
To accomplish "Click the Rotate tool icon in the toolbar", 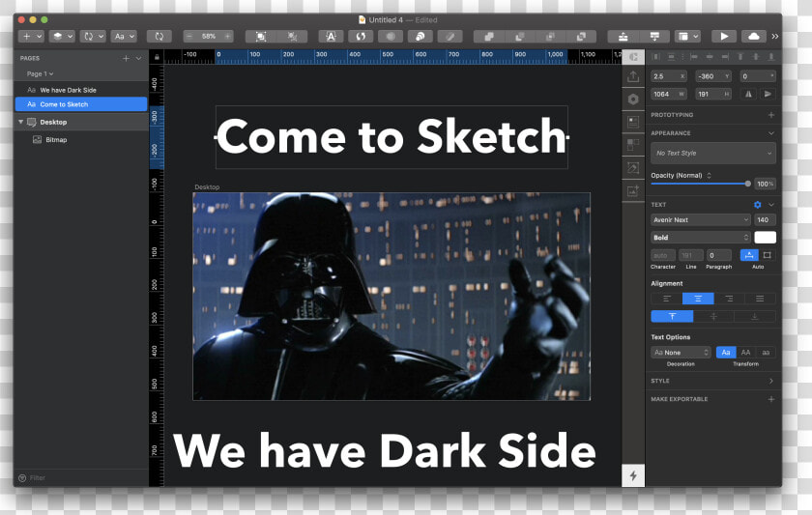I will coord(361,36).
